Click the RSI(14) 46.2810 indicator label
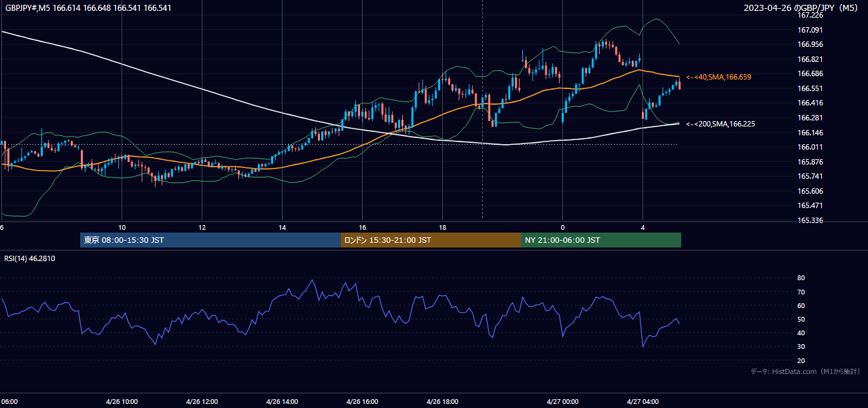Screen dimensions: 868x408 click(30, 258)
